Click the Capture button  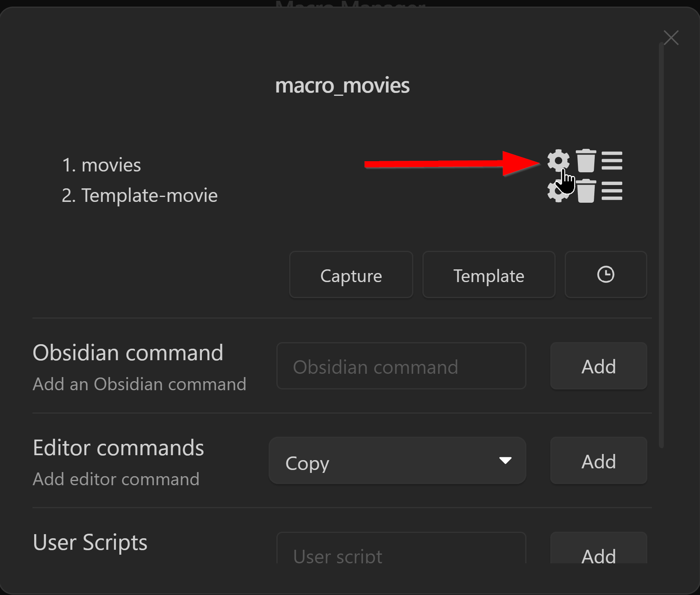pyautogui.click(x=351, y=275)
